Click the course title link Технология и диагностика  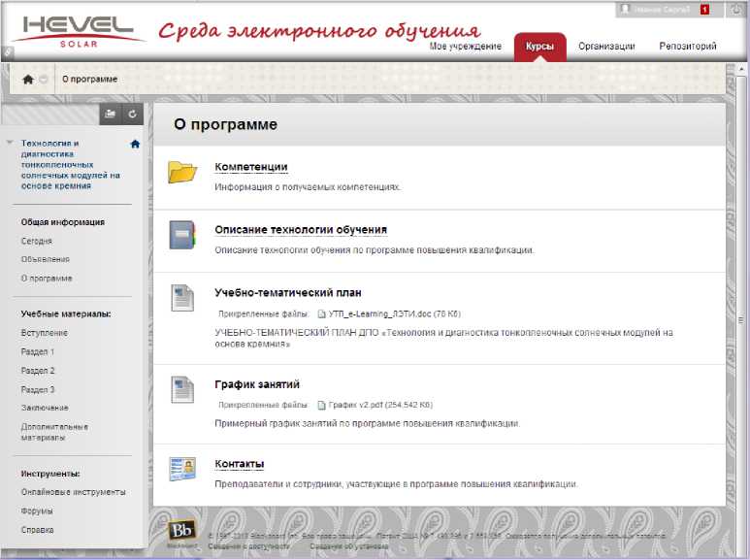click(x=70, y=165)
